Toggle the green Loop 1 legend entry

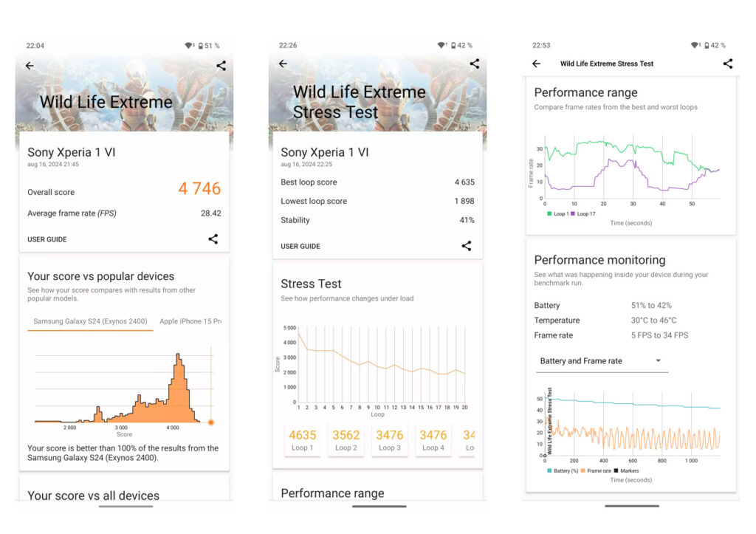pos(558,213)
